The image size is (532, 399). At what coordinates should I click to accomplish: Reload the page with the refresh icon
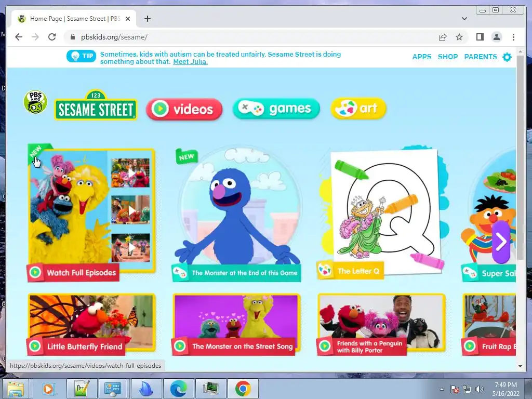pyautogui.click(x=52, y=37)
